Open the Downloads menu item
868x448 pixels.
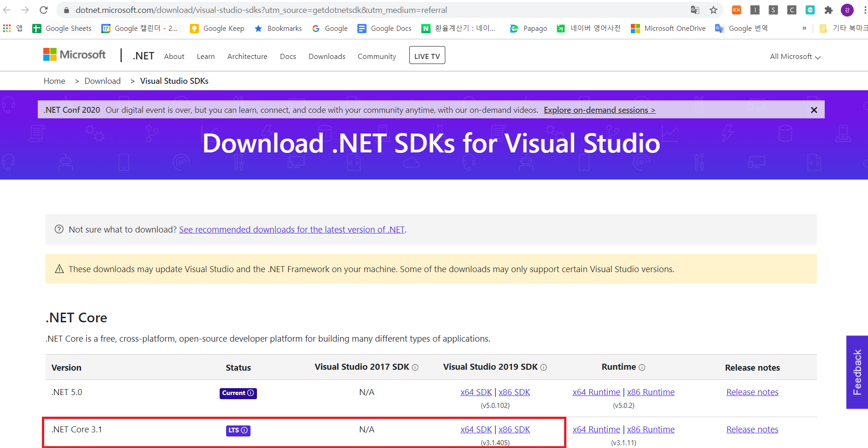click(x=327, y=57)
